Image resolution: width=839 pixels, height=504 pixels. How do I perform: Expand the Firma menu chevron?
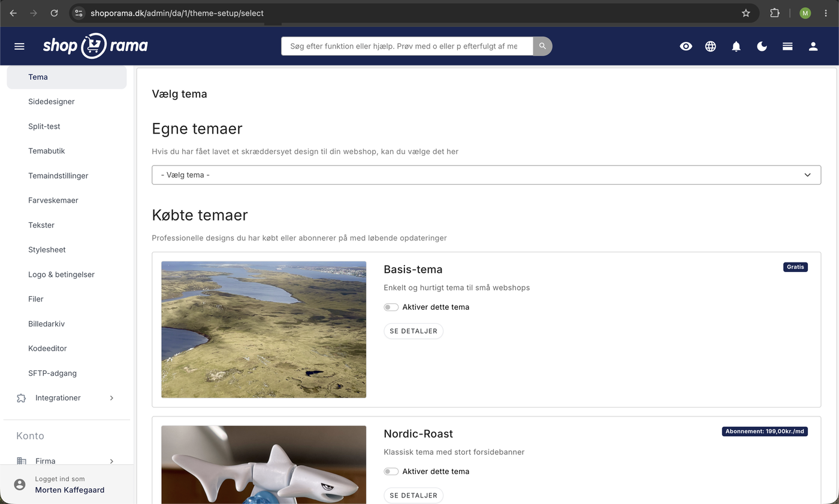click(x=111, y=461)
